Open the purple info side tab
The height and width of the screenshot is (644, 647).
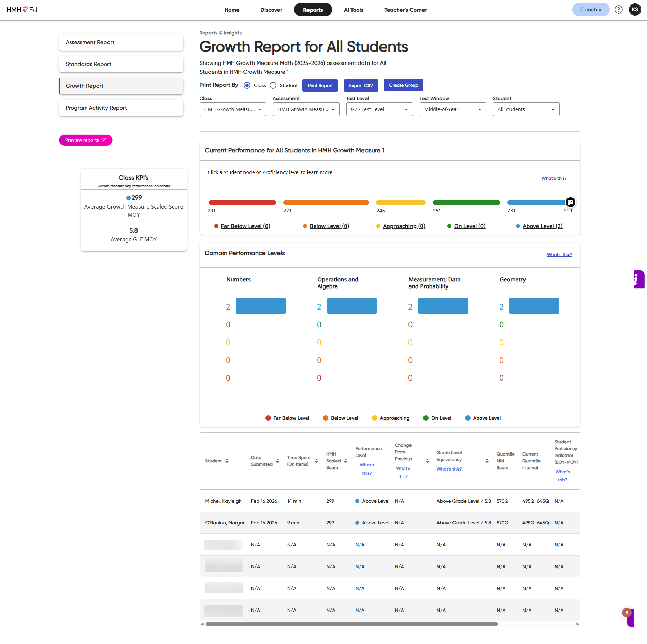pos(639,279)
